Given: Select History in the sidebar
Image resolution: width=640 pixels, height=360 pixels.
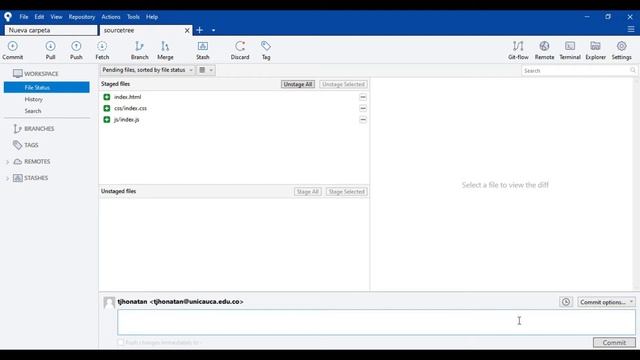Looking at the screenshot, I should pyautogui.click(x=33, y=99).
